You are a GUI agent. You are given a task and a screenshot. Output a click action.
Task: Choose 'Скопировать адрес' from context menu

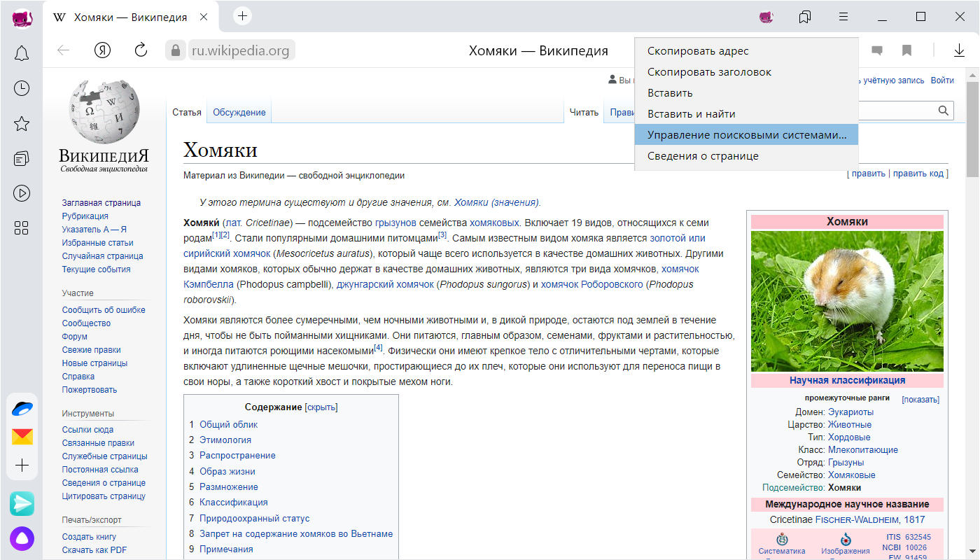[746, 51]
